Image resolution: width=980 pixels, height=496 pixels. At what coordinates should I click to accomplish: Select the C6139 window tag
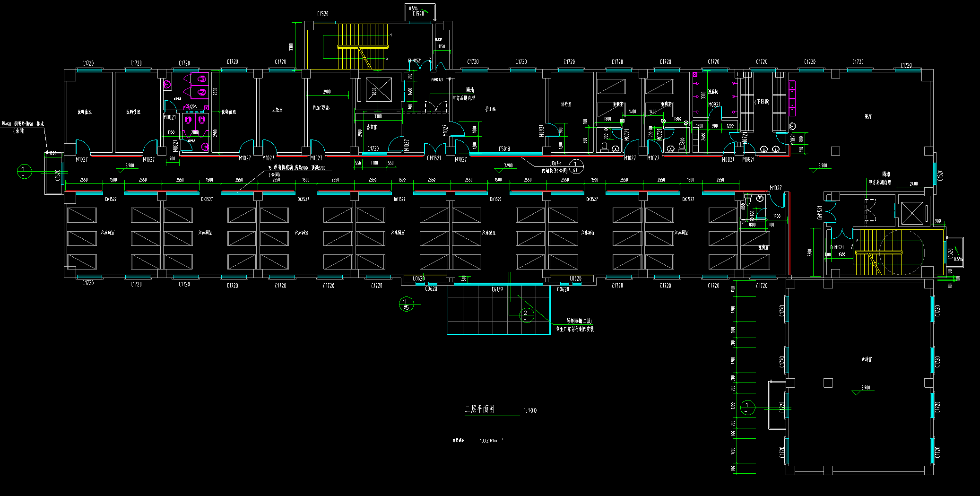(x=497, y=289)
